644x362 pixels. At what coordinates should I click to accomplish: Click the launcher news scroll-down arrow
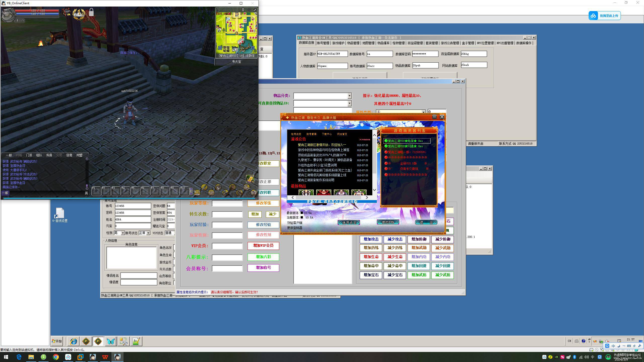(x=374, y=190)
